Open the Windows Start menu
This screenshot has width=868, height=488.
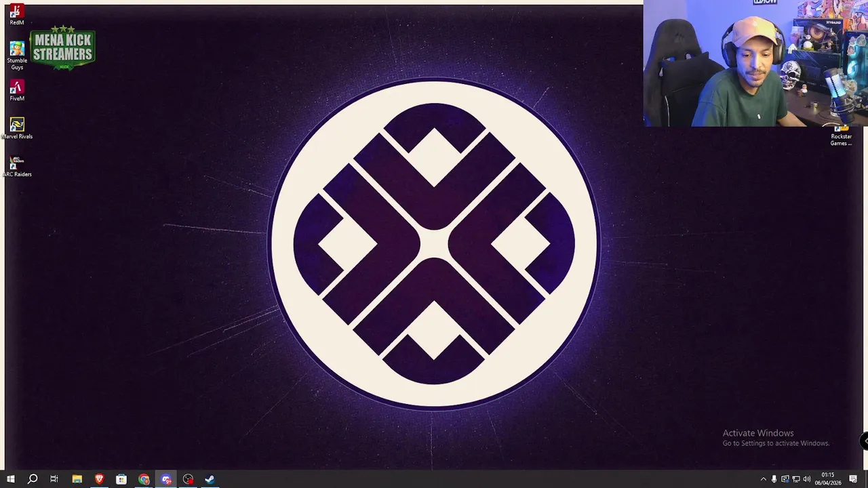[10, 479]
